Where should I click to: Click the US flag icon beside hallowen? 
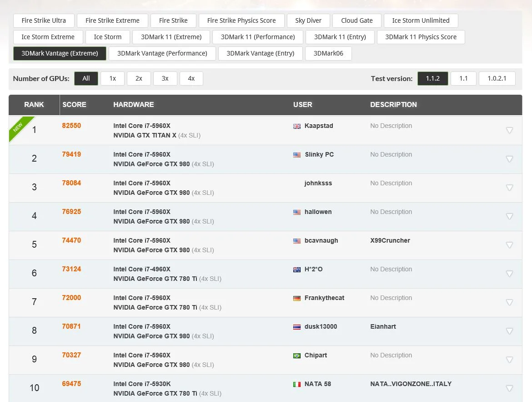click(297, 213)
